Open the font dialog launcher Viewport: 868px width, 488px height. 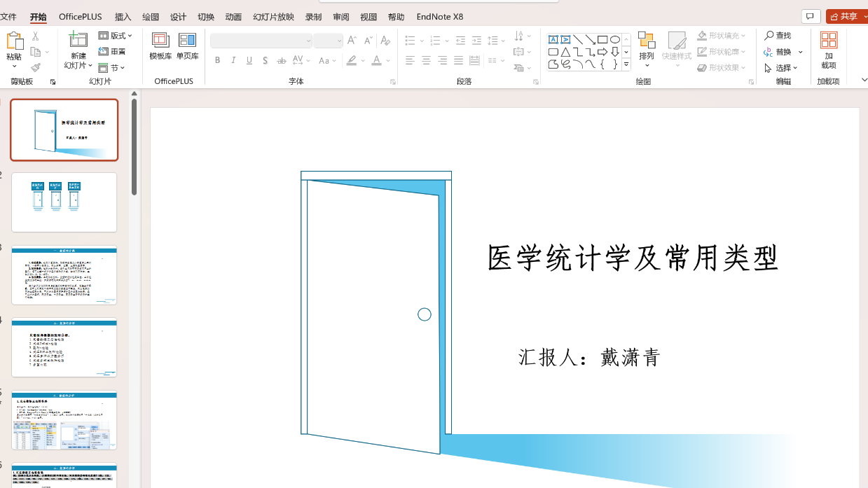(393, 82)
